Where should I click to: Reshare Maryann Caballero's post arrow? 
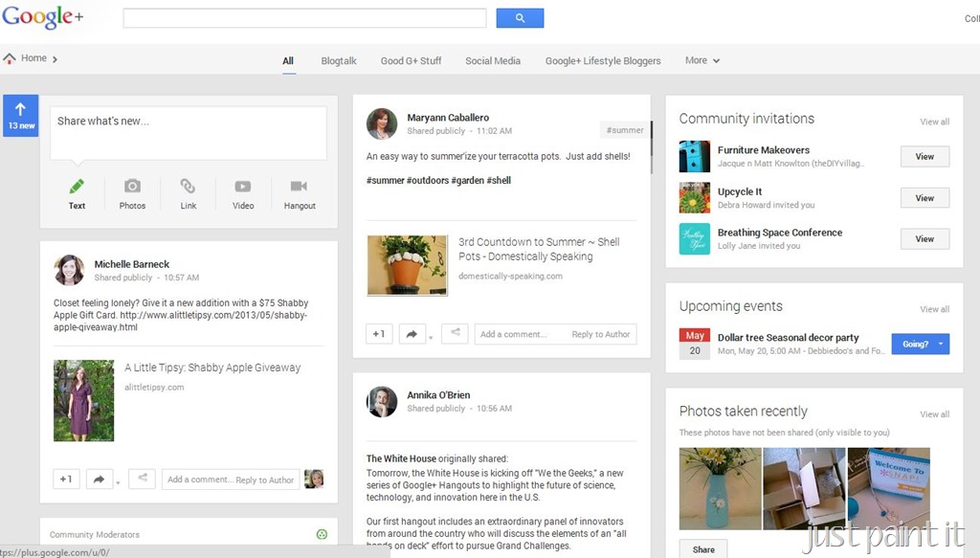tap(412, 334)
